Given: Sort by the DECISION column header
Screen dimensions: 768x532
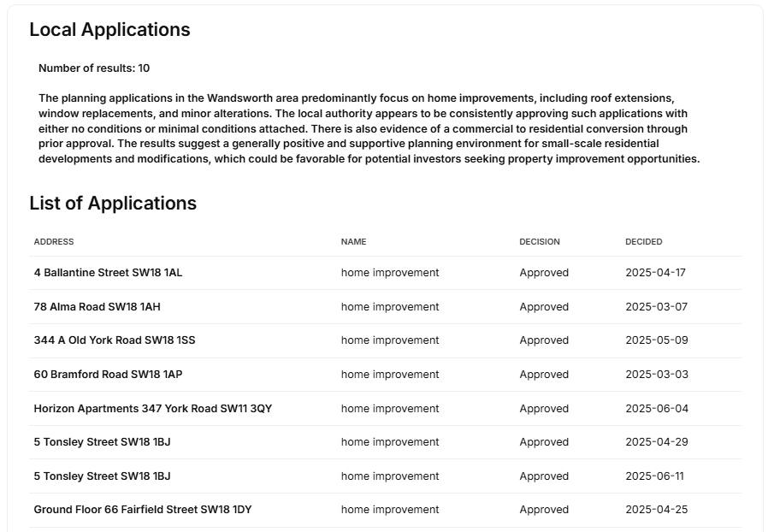Looking at the screenshot, I should point(540,241).
